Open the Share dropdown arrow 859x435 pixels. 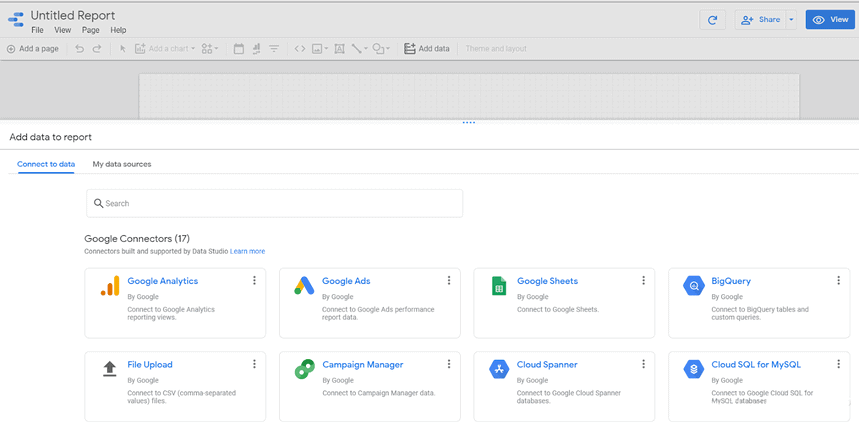coord(791,20)
